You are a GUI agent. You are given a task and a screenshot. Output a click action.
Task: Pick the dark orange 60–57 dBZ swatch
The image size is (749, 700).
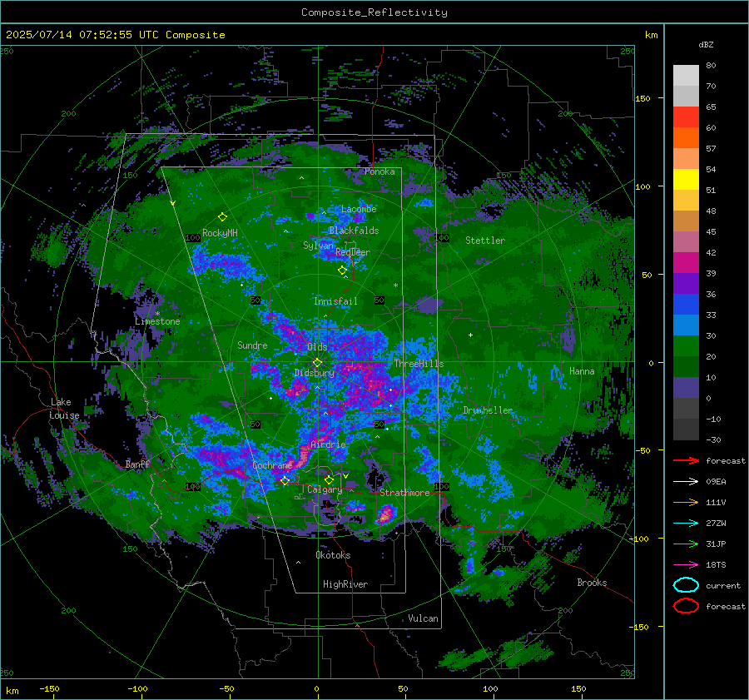[686, 138]
